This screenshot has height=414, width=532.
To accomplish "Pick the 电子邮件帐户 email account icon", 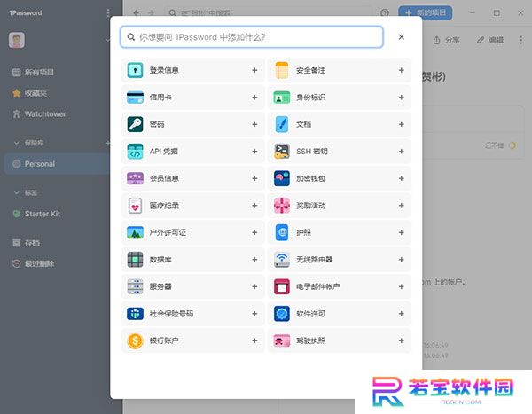I will coord(282,286).
